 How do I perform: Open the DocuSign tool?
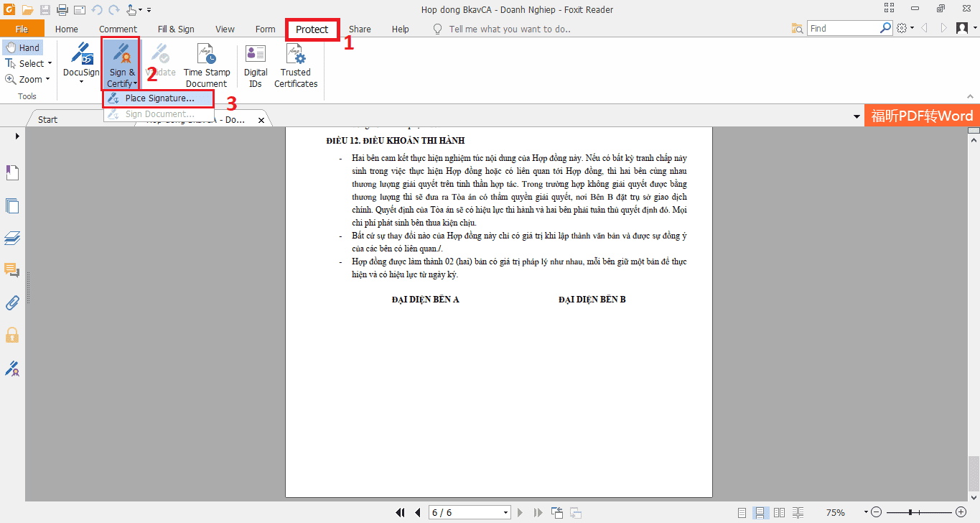81,63
